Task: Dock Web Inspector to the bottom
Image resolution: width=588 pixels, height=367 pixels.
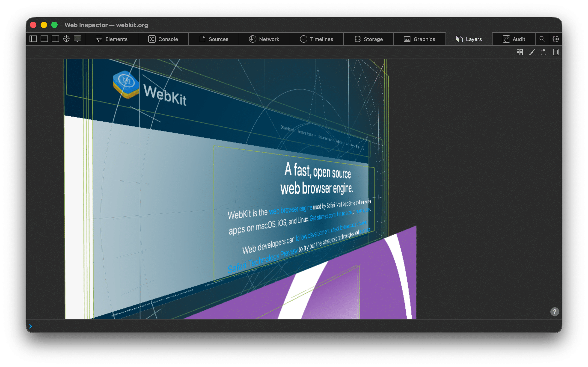Action: tap(44, 39)
